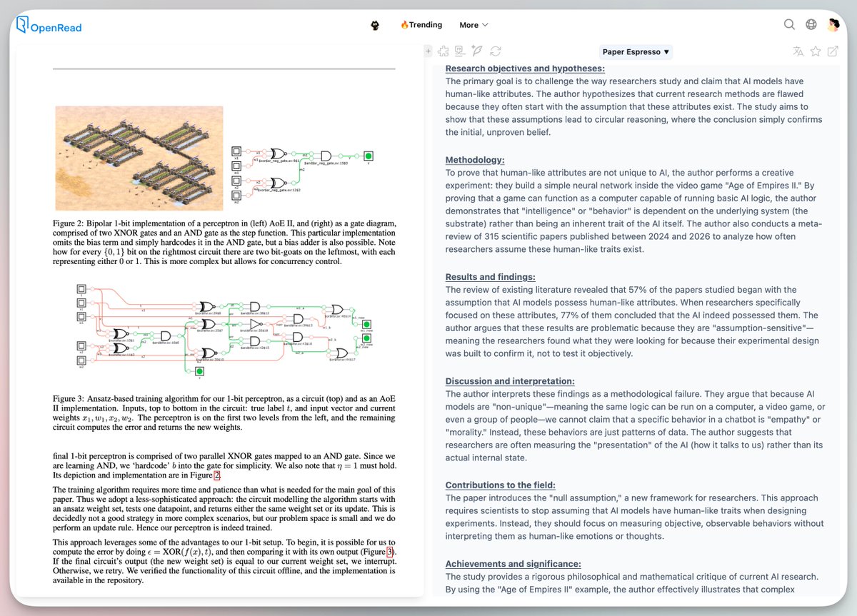Click the chat board icon
Viewport: 857px width, 616px height.
point(461,51)
